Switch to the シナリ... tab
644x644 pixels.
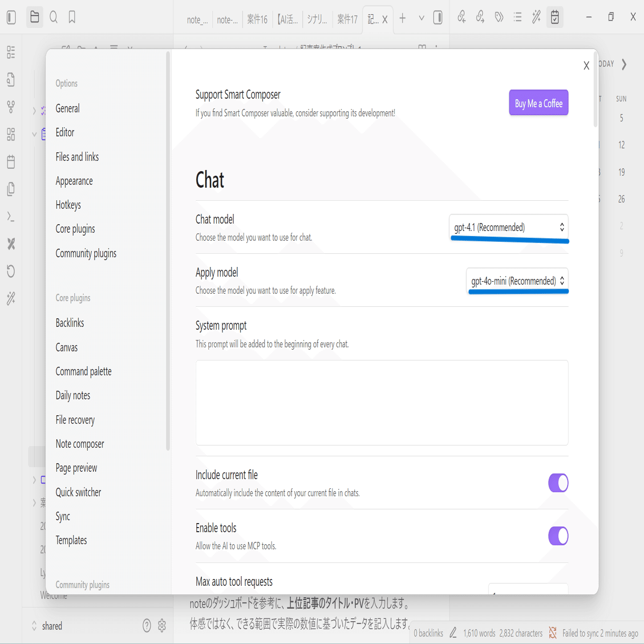(x=317, y=19)
